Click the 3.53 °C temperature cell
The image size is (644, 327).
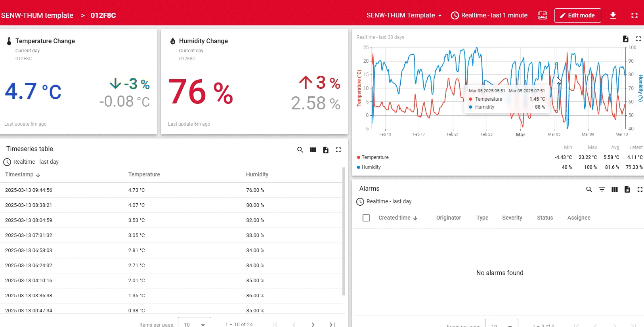pos(136,220)
